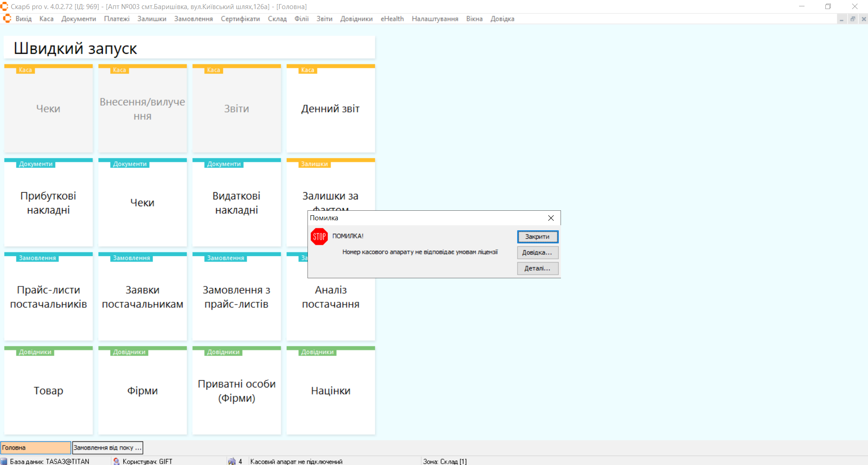This screenshot has width=868, height=465.
Task: Open the Націнки reference tile
Action: coord(331,391)
